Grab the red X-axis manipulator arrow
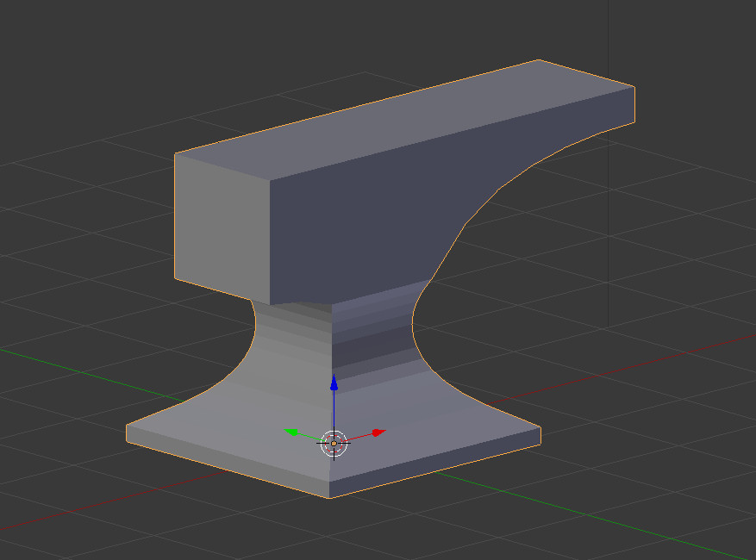The width and height of the screenshot is (756, 560). [x=378, y=432]
